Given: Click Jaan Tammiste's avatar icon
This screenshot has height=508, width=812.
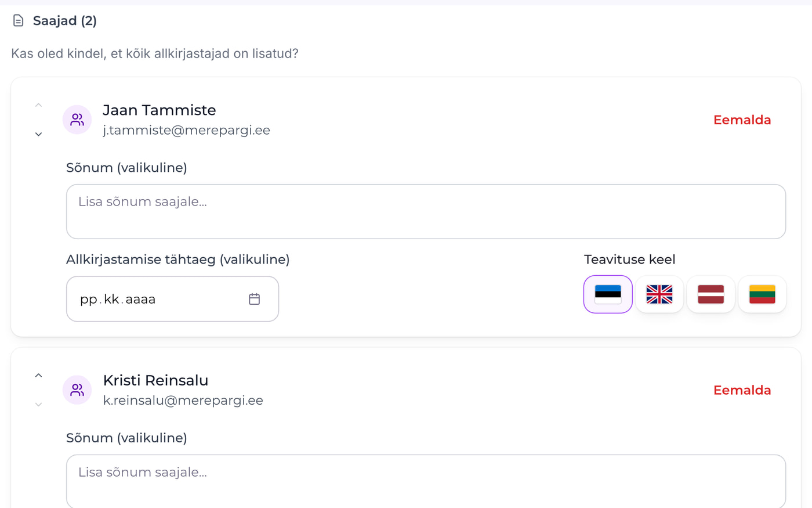Looking at the screenshot, I should pos(77,120).
